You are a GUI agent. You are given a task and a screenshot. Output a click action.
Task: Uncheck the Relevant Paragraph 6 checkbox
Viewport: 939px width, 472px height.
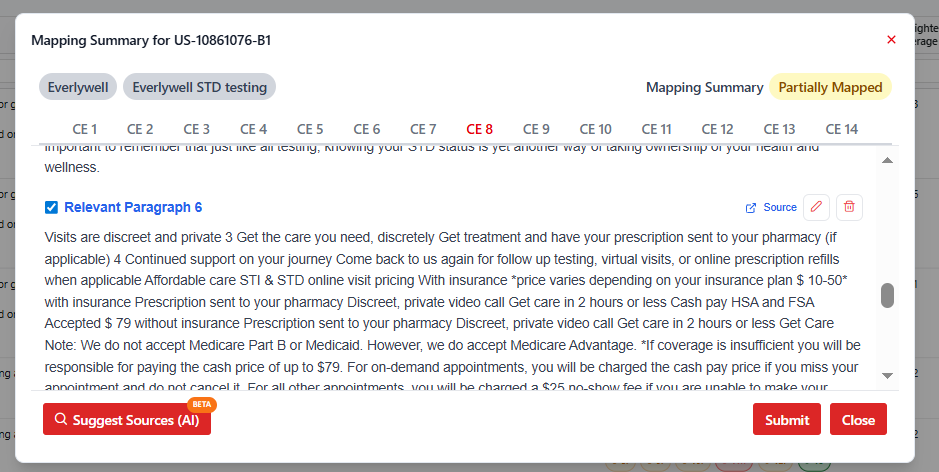coord(51,207)
